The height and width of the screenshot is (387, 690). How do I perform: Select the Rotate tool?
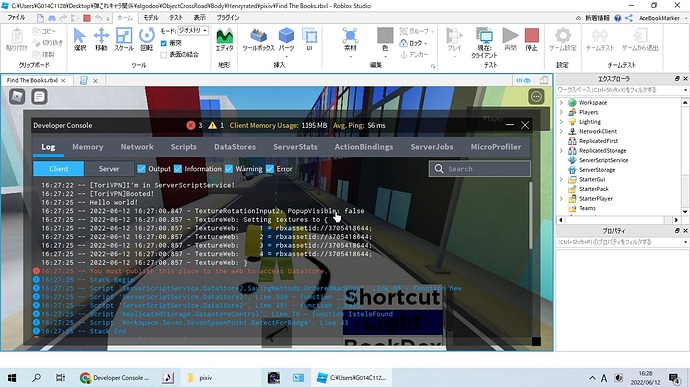pos(147,40)
